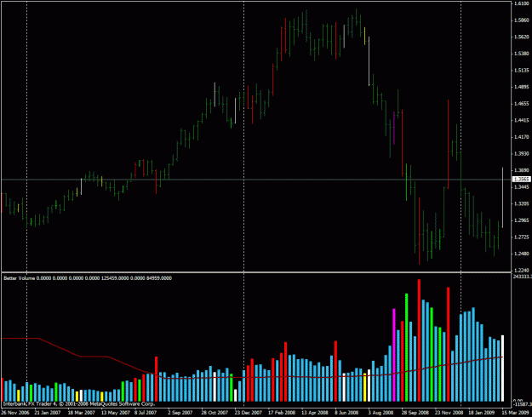Select the 1.3565 current price marker
The image size is (532, 417).
click(x=520, y=180)
